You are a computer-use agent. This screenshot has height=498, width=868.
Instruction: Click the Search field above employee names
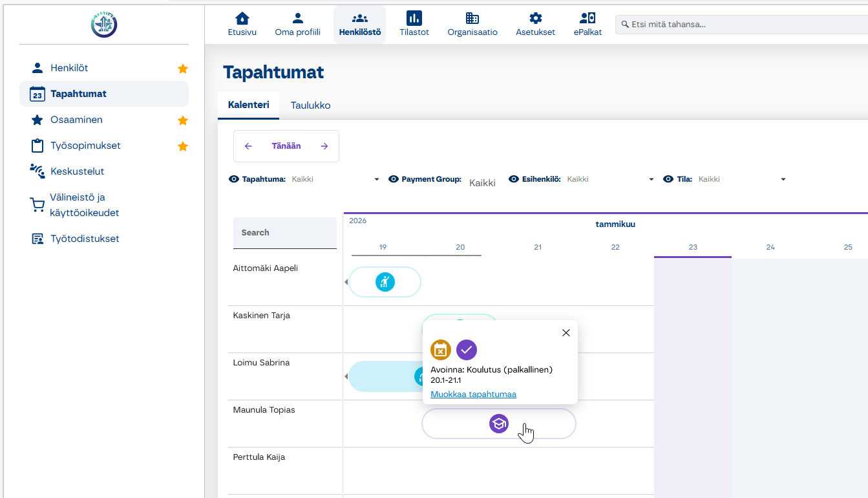[x=285, y=233]
